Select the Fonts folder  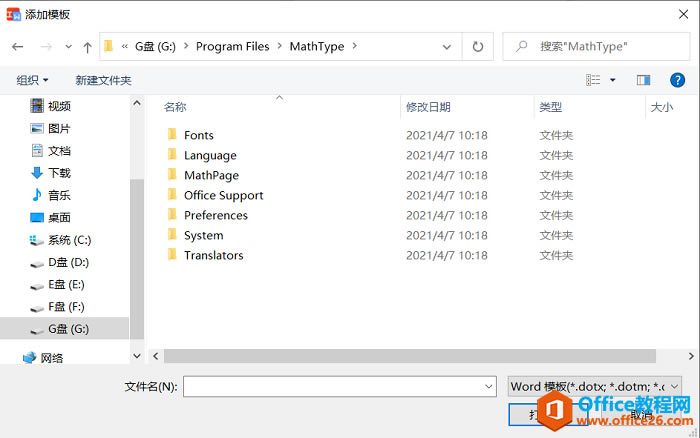(x=199, y=135)
